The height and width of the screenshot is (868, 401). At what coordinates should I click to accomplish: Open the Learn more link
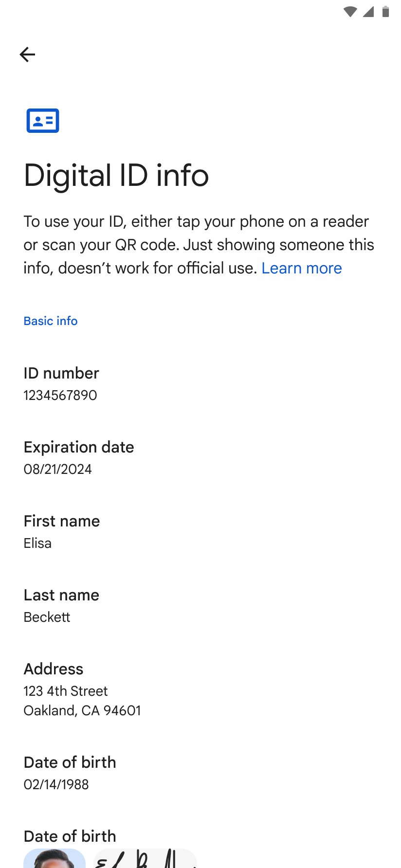pyautogui.click(x=302, y=268)
